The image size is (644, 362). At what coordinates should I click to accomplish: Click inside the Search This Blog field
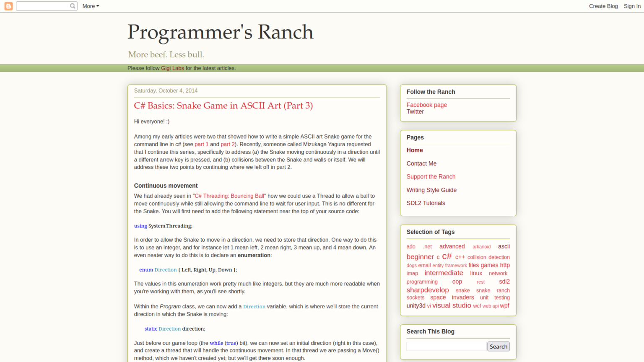(x=446, y=346)
